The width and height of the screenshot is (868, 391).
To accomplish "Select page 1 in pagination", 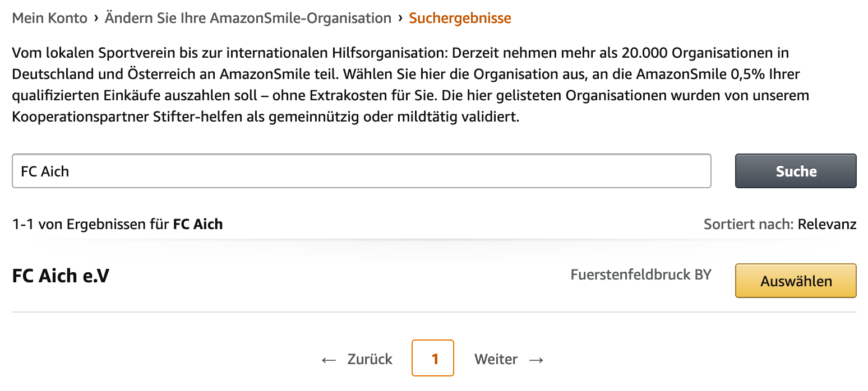I will (x=432, y=358).
